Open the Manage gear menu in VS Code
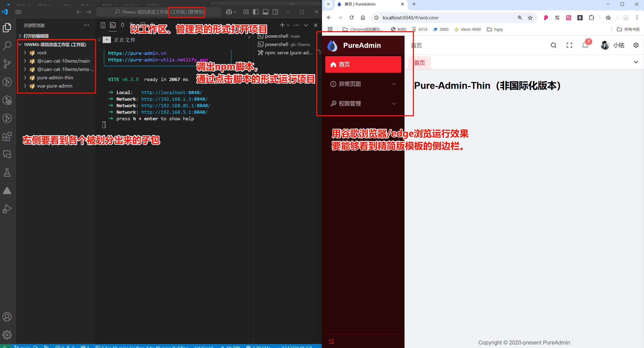The width and height of the screenshot is (644, 348). tap(7, 335)
